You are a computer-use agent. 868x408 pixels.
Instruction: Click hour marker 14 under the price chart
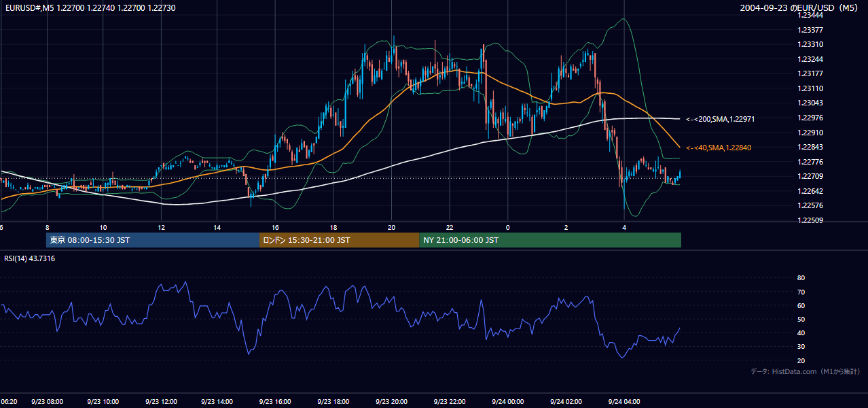(x=217, y=228)
